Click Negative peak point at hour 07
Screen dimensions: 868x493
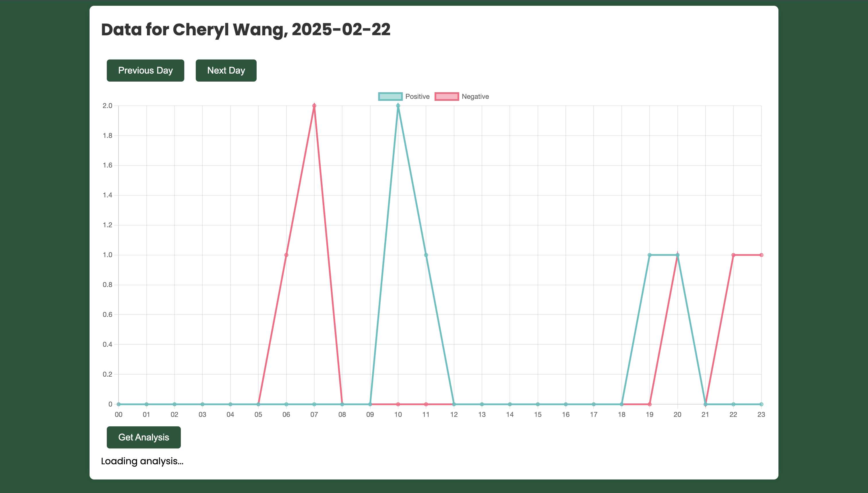click(x=314, y=106)
